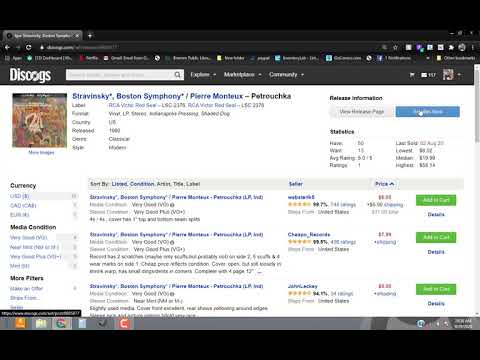Click the blue release information button
The width and height of the screenshot is (480, 360).
(x=428, y=112)
